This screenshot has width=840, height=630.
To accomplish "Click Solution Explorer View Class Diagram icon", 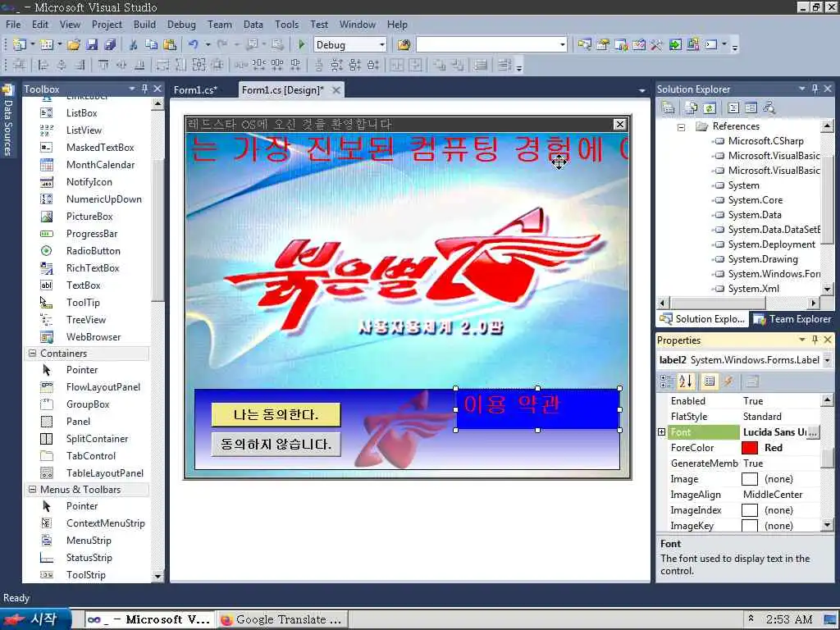I will 769,108.
